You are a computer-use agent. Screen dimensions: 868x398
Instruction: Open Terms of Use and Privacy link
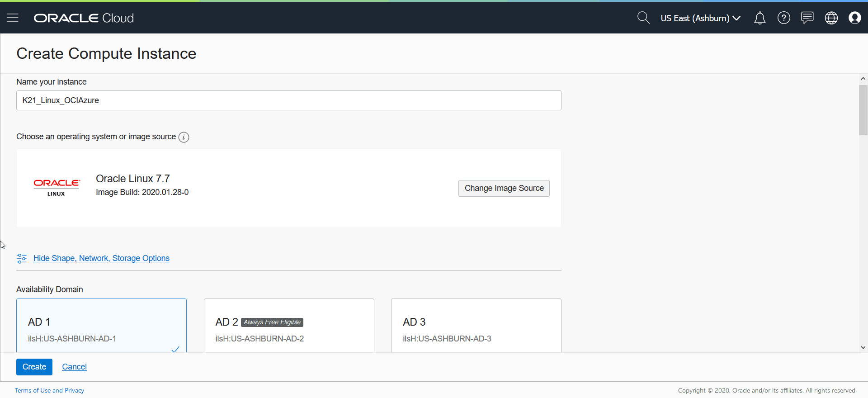tap(49, 390)
